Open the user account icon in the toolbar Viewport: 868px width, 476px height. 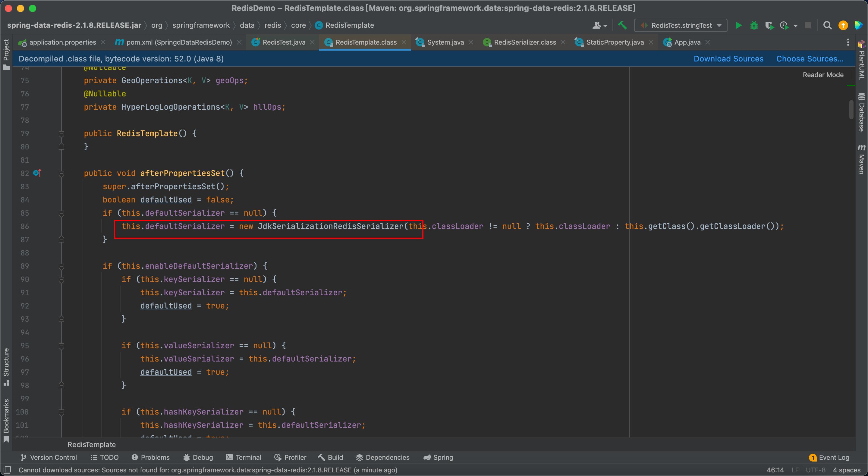(x=599, y=26)
